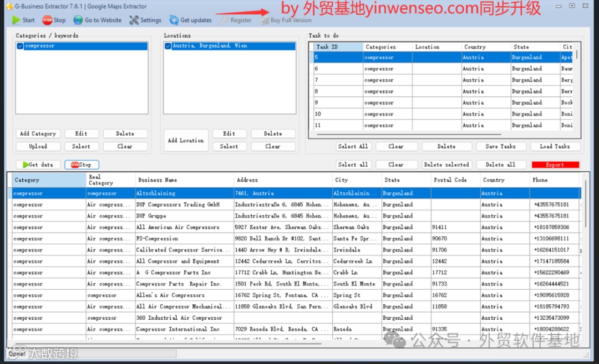Click the app icon in title bar

pos(9,7)
